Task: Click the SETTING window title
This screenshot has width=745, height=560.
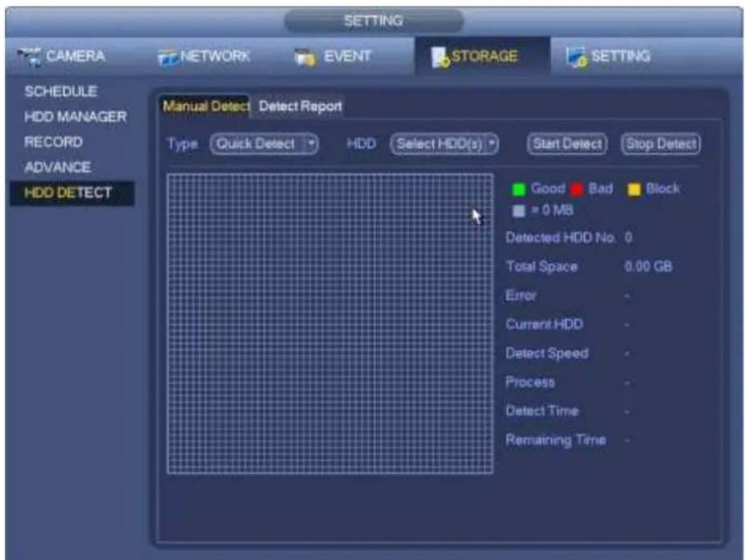Action: (374, 21)
